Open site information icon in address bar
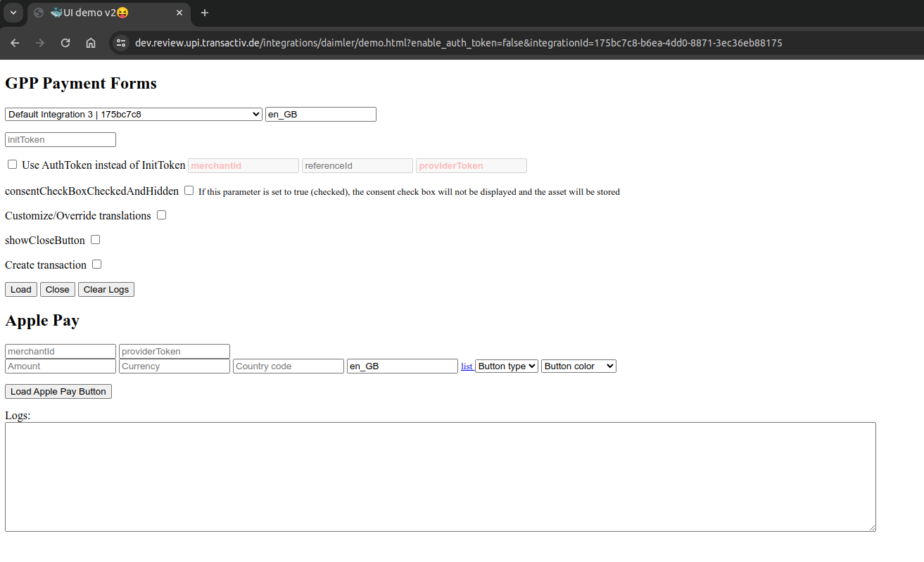This screenshot has height=562, width=924. pos(121,43)
